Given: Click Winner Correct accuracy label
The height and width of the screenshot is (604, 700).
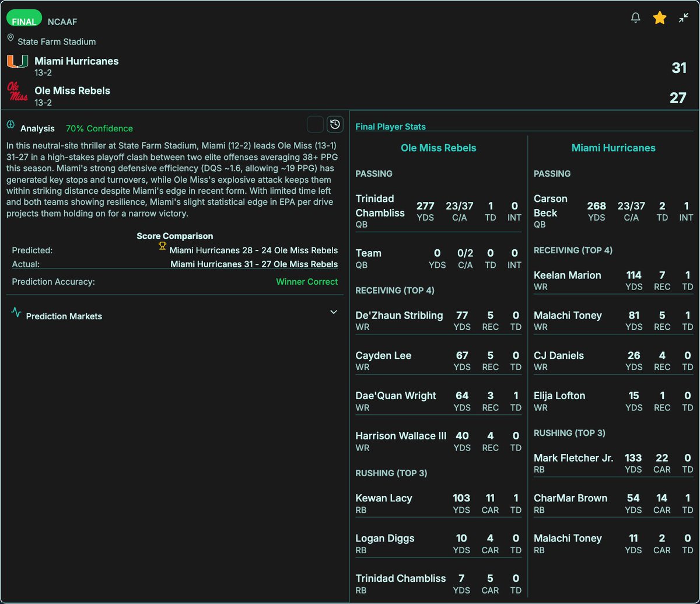Looking at the screenshot, I should 307,282.
